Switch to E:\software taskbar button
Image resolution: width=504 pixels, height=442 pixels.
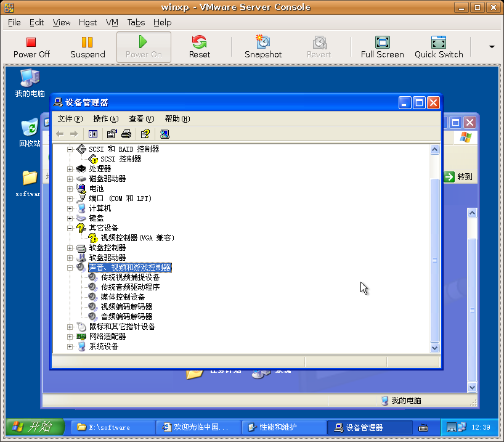pos(113,427)
